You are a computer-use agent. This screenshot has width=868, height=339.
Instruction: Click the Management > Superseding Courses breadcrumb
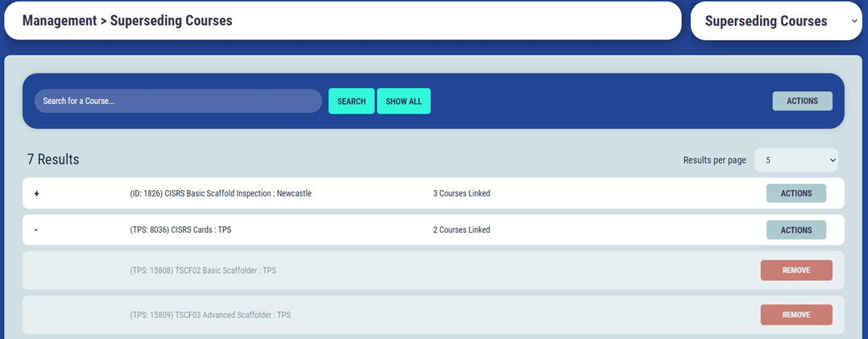pyautogui.click(x=127, y=21)
